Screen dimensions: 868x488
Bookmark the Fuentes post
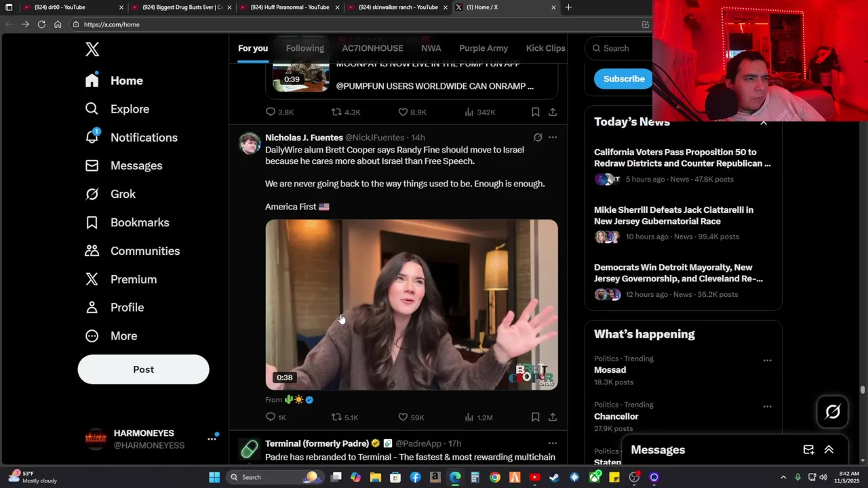coord(535,418)
